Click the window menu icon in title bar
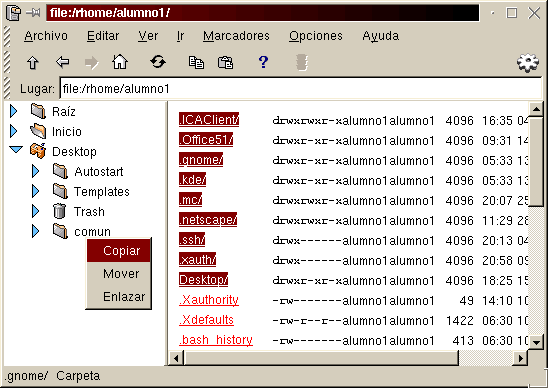548x388 pixels. click(x=13, y=13)
